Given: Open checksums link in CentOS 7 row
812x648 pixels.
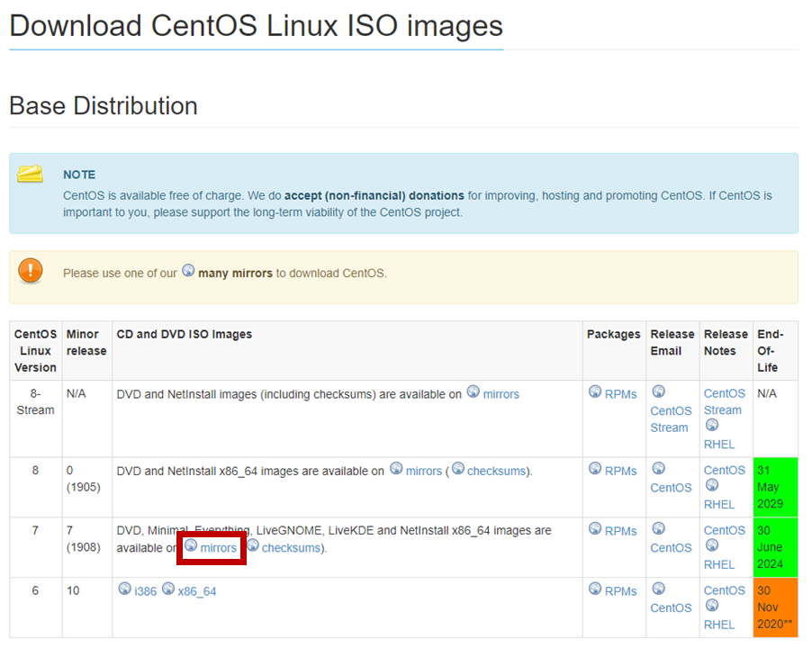Looking at the screenshot, I should (x=291, y=548).
